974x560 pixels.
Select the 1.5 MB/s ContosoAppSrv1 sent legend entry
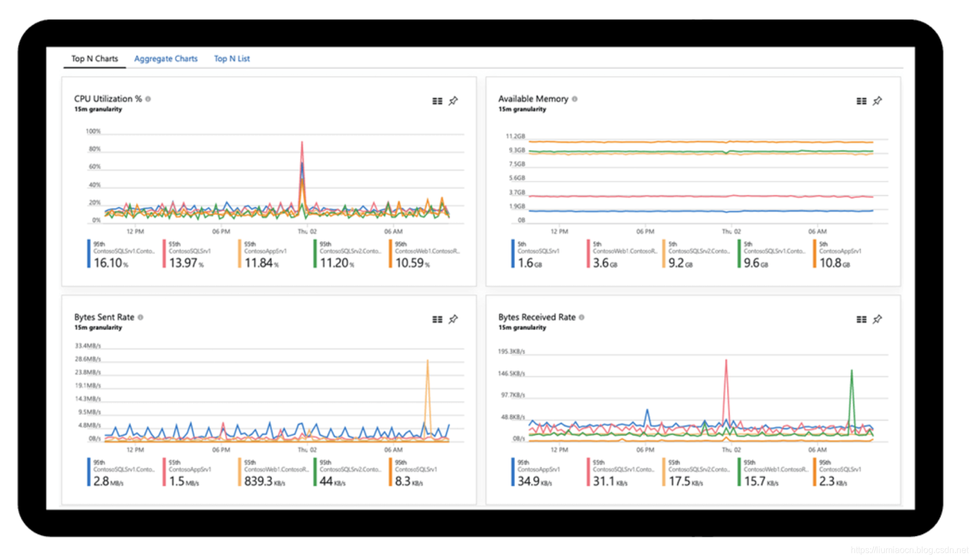pos(188,473)
